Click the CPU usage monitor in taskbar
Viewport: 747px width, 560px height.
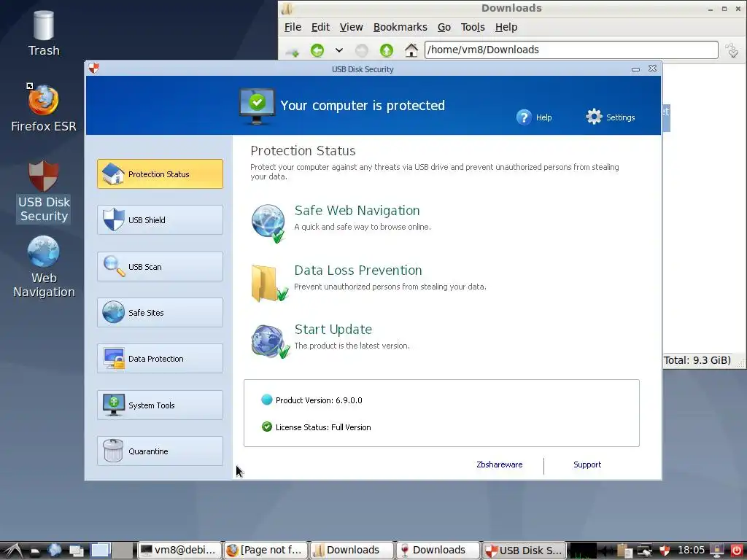click(583, 551)
